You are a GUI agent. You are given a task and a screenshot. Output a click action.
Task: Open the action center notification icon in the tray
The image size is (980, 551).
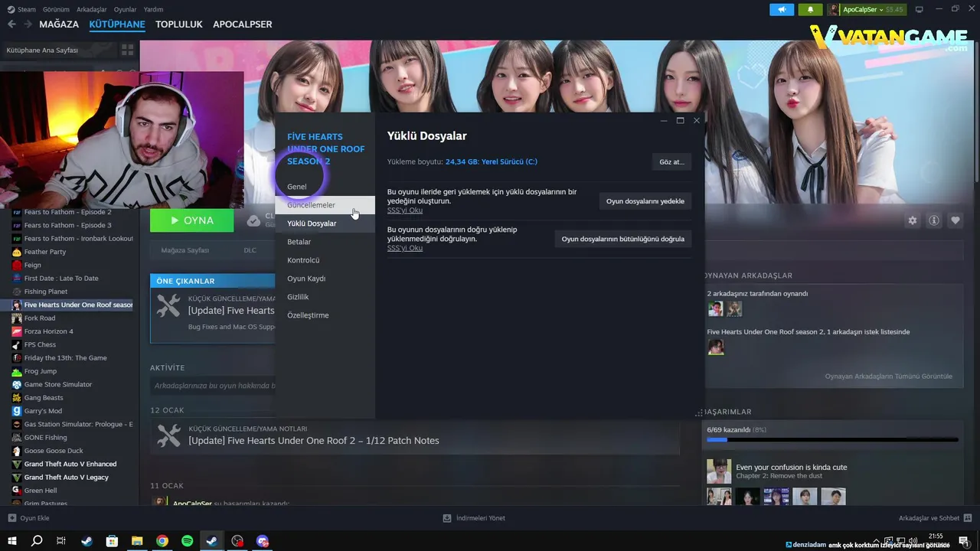click(964, 541)
